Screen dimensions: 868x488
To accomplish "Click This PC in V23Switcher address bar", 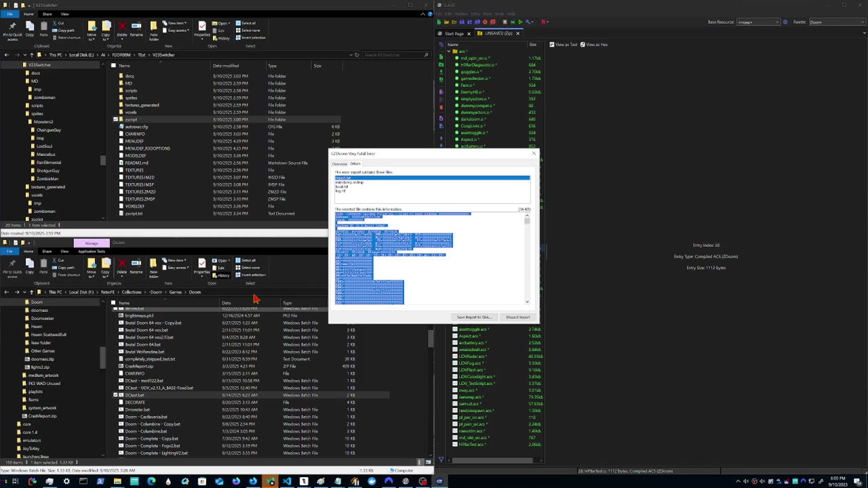I will coord(54,55).
